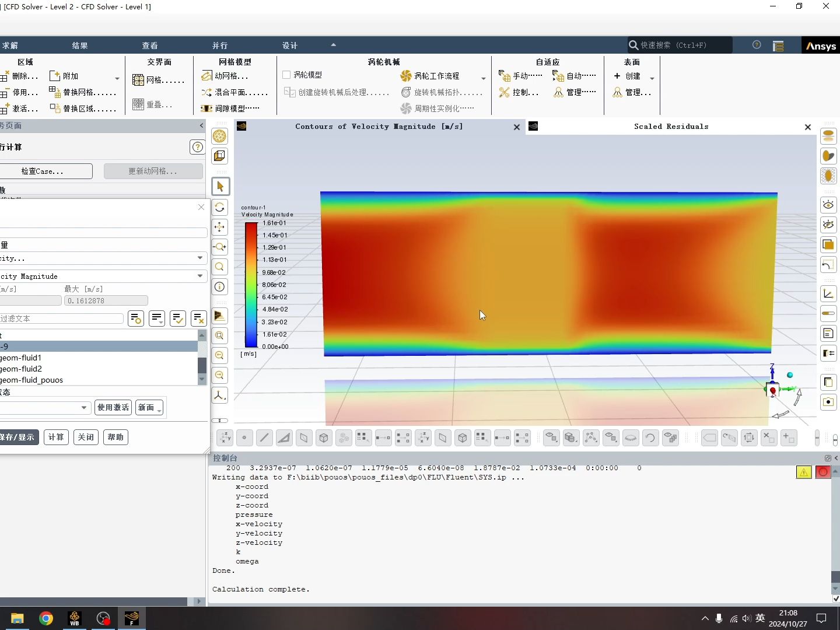This screenshot has width=840, height=630.
Task: Open the first variable category dropdown
Action: coord(200,258)
